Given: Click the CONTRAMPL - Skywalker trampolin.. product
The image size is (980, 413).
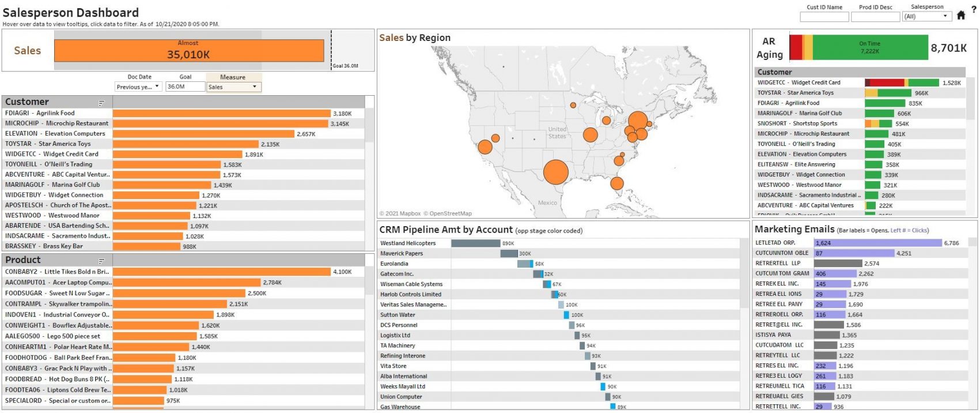Looking at the screenshot, I should pos(183,304).
